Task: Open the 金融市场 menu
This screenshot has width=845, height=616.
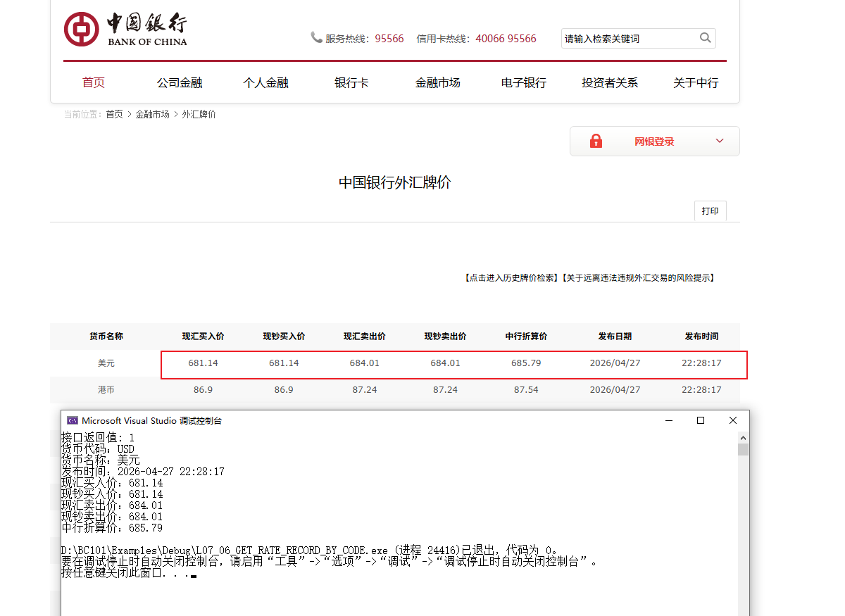Action: pyautogui.click(x=437, y=82)
